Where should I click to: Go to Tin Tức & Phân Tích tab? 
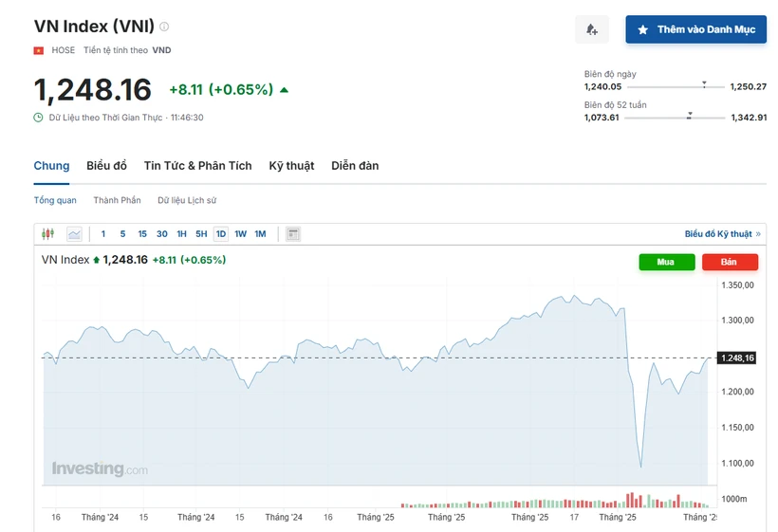(x=198, y=166)
